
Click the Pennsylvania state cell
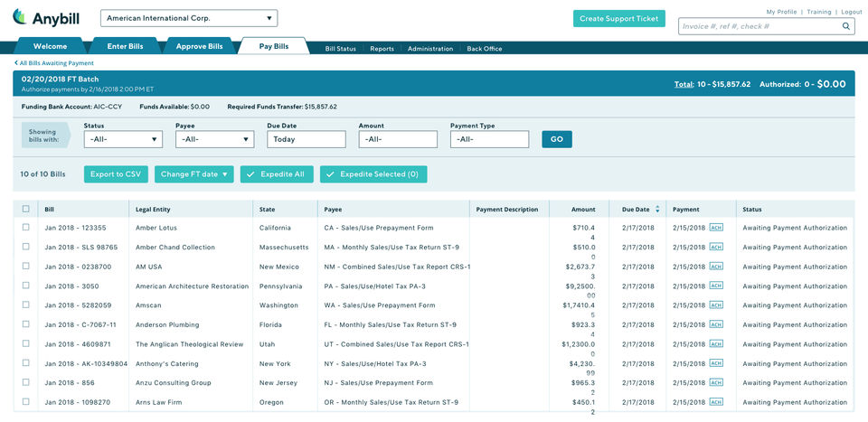click(x=280, y=286)
